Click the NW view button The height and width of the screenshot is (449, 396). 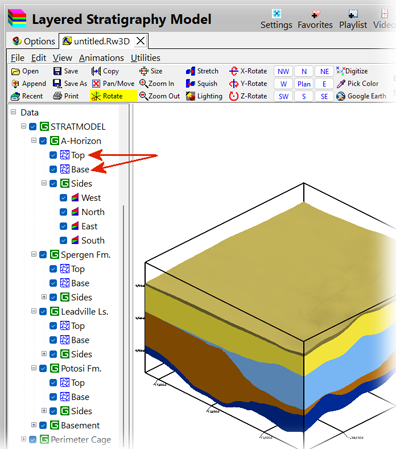tap(283, 71)
